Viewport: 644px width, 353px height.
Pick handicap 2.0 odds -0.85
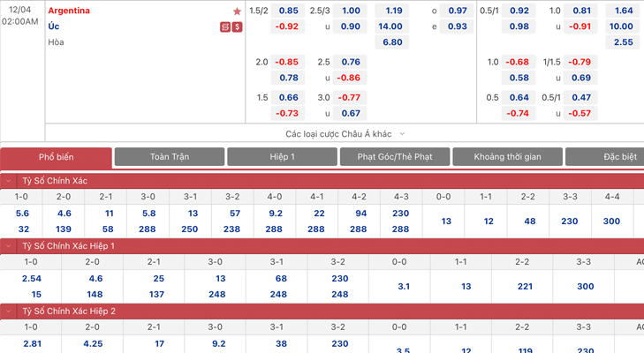coord(288,62)
